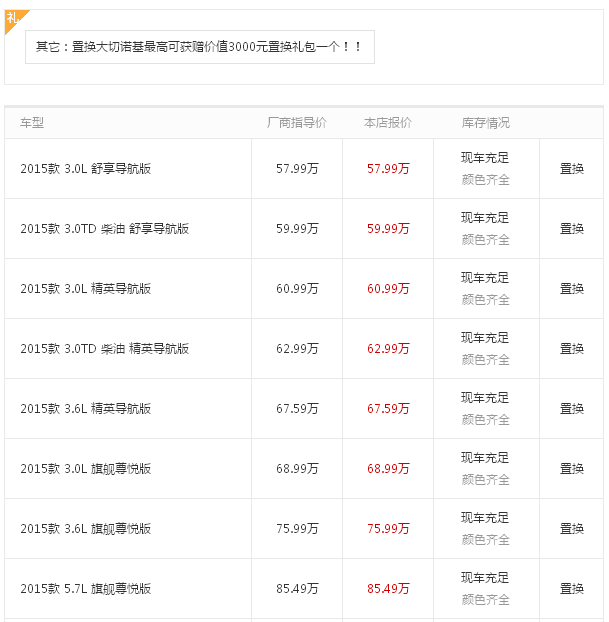Open model 2015款 3.0L 舒享导航版
Screen dimensions: 609x622
[86, 169]
